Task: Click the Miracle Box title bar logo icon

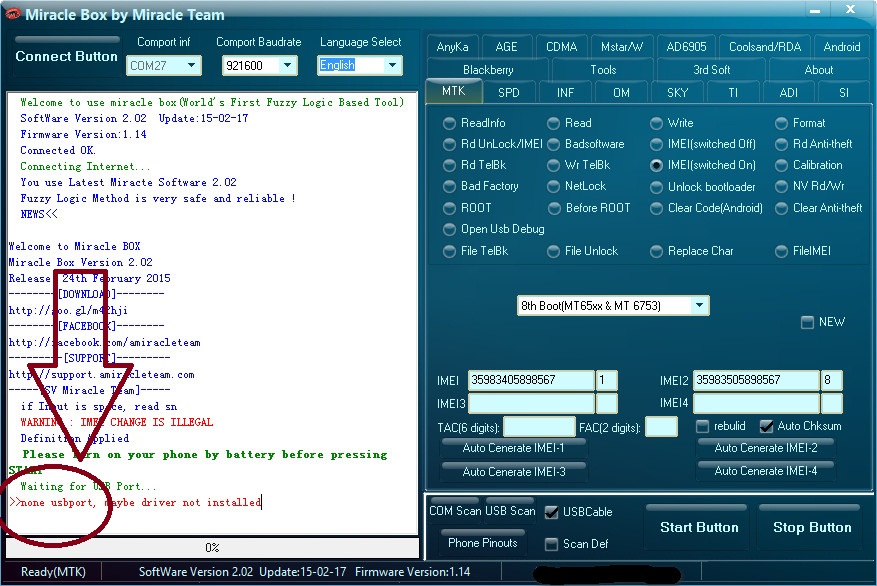Action: point(12,13)
